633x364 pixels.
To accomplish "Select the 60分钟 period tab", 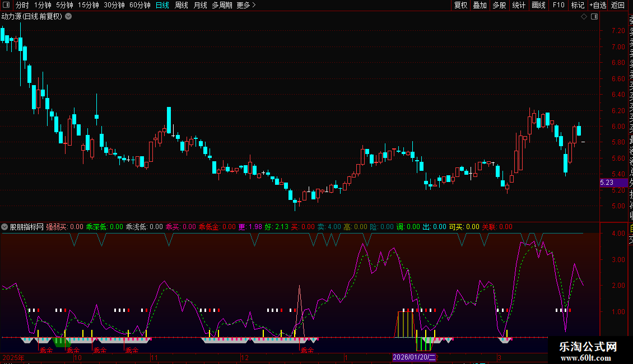I will pos(139,5).
